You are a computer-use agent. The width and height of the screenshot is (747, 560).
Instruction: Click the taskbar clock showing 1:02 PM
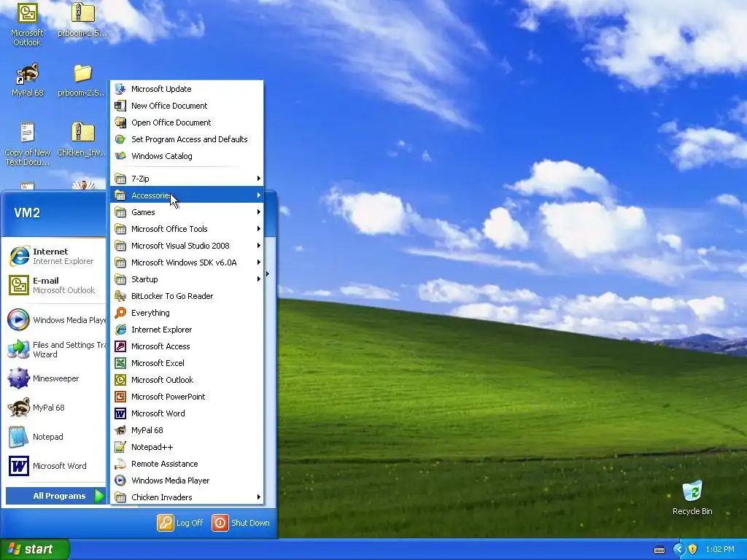coord(720,550)
